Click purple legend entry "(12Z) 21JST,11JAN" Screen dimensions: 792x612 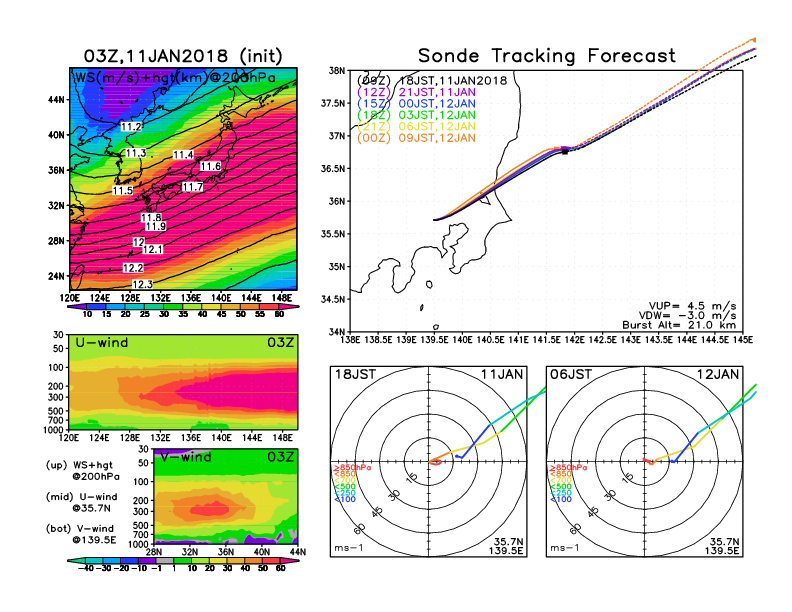(416, 92)
